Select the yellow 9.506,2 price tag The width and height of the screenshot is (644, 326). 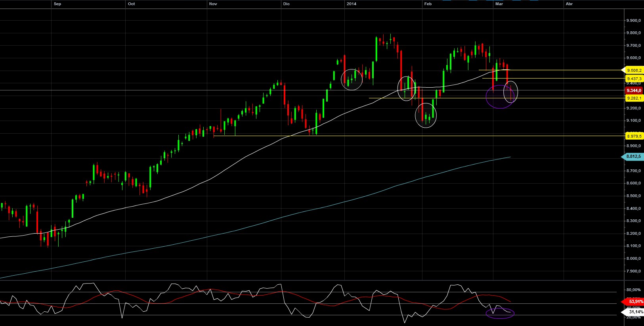coord(633,70)
